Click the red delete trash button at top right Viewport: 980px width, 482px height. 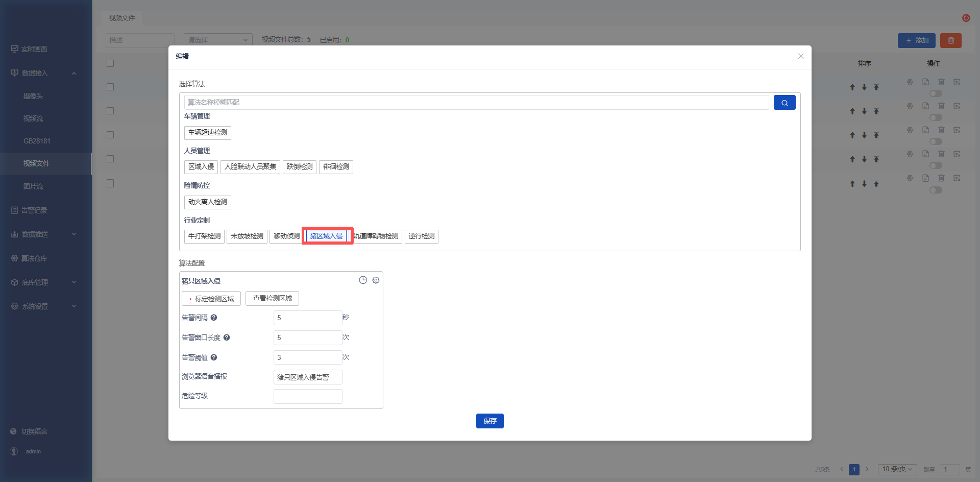(x=951, y=40)
